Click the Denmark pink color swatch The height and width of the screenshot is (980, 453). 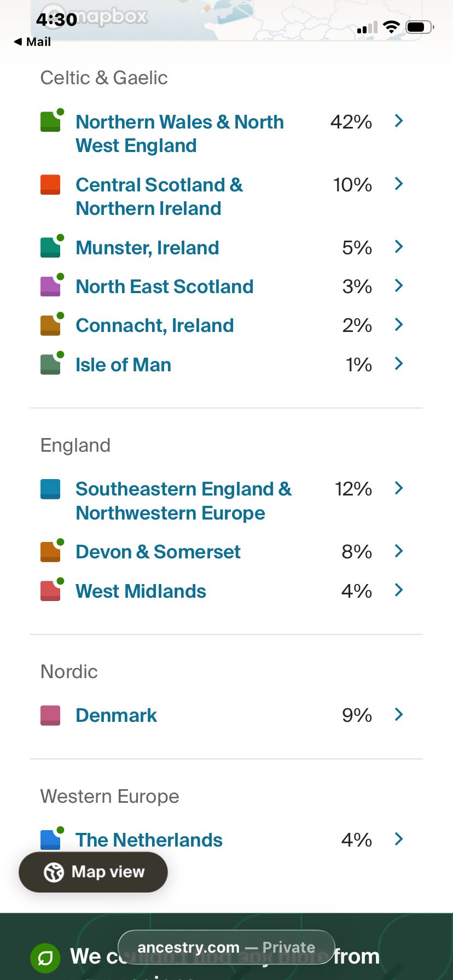point(50,715)
